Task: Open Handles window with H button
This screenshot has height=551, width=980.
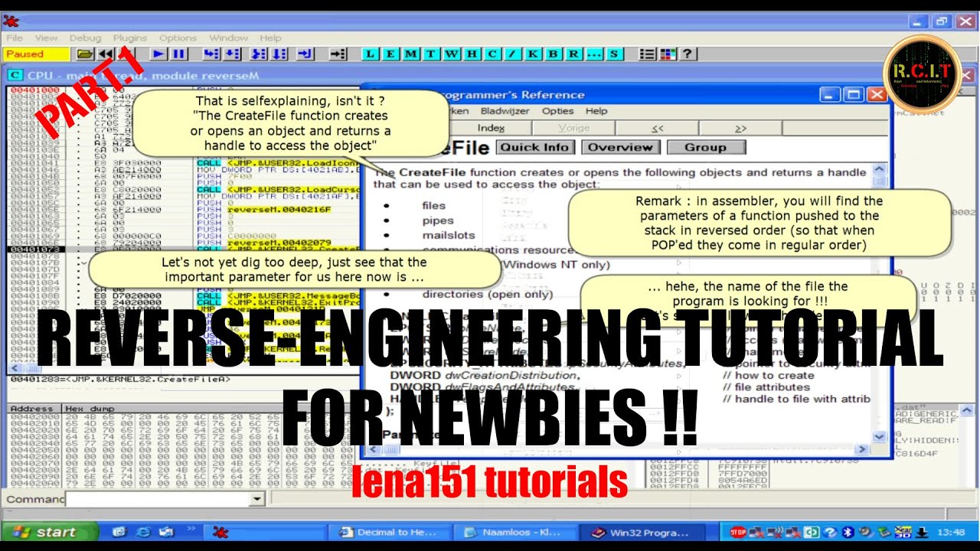Action: tap(472, 54)
